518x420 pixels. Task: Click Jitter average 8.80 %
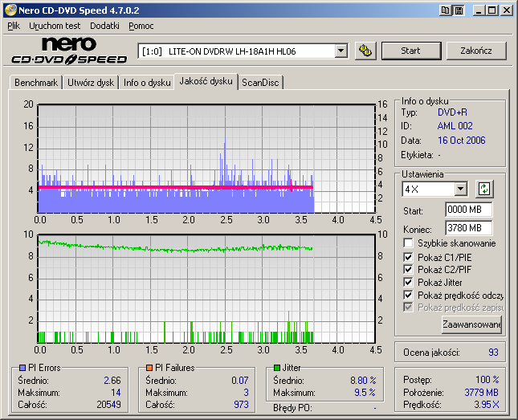tap(363, 381)
